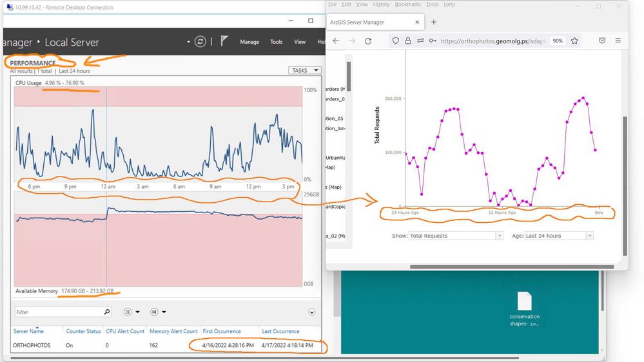Open the Age Last 24 hours dropdown

point(558,236)
